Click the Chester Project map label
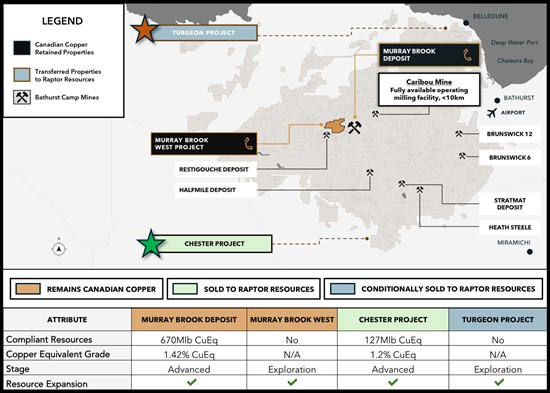Image resolution: width=550 pixels, height=393 pixels. (x=214, y=244)
